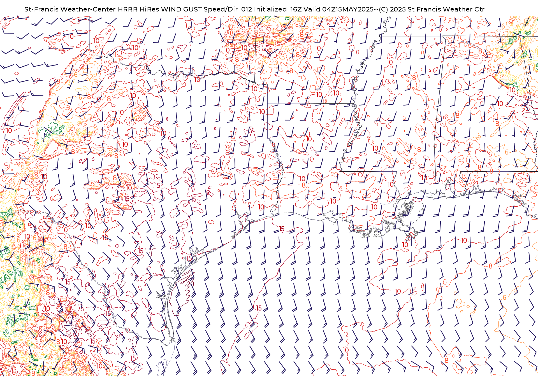The image size is (538, 392).
Task: Click the '(C) 2025 St Francis Weather Ctr' copyright text
Action: pyautogui.click(x=432, y=9)
